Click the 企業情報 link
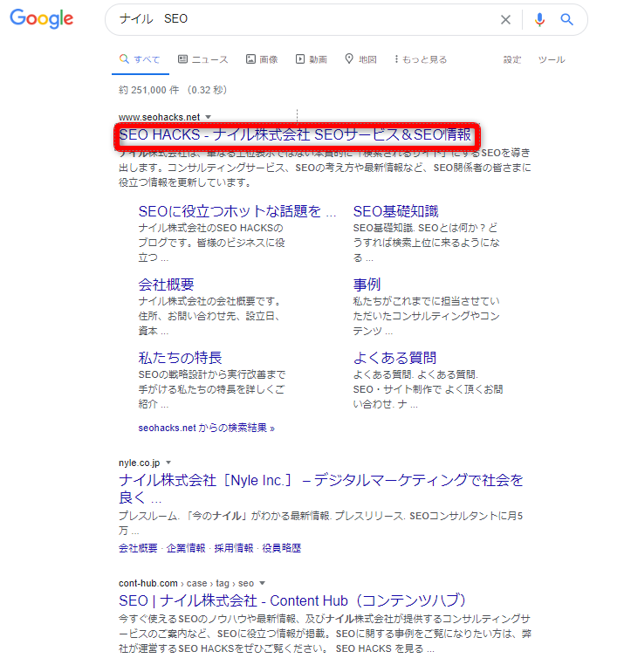 point(186,548)
